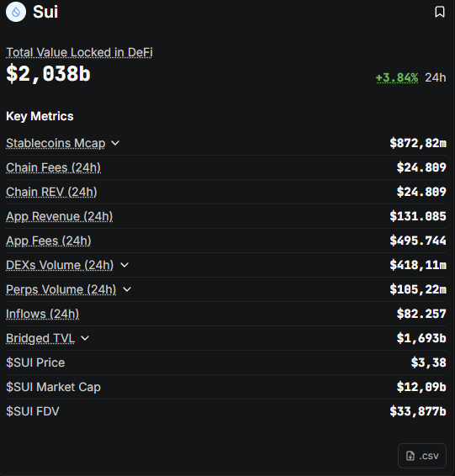Screen dimensions: 455x476
Task: Expand Stablecoins Mcap chevron
Action: pos(115,143)
